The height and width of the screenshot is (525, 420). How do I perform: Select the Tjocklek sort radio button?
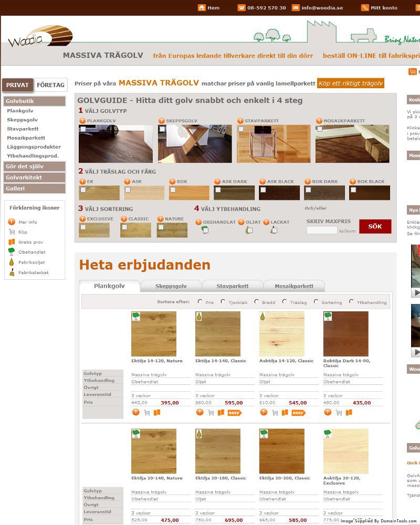click(223, 301)
